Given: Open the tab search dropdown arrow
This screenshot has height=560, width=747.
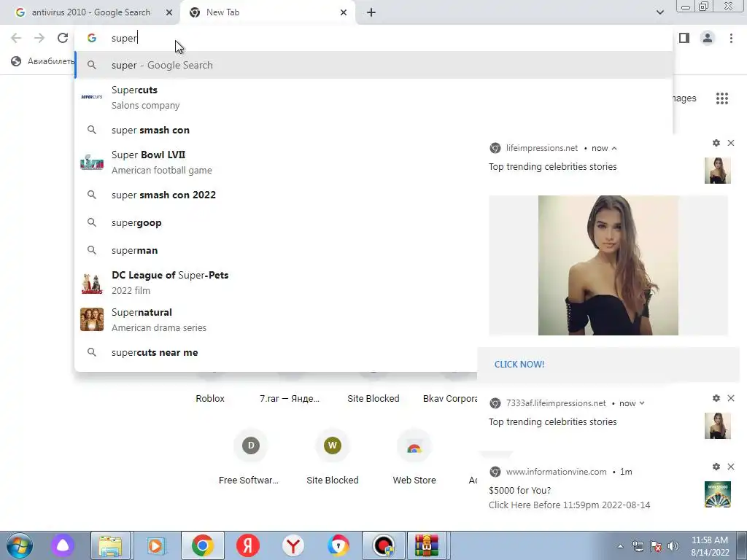Looking at the screenshot, I should tap(659, 12).
